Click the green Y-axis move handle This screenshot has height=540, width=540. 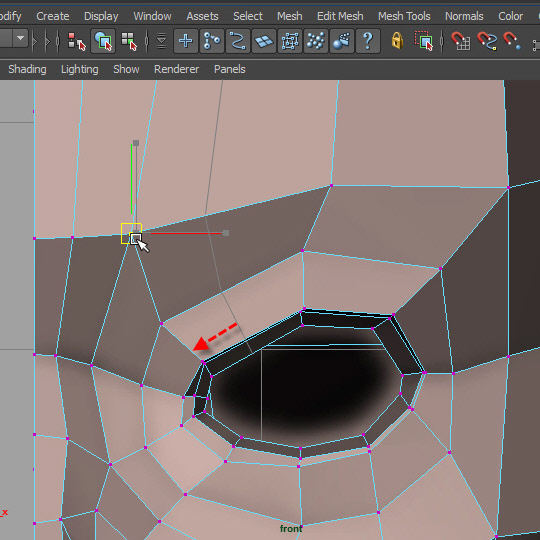pyautogui.click(x=136, y=143)
